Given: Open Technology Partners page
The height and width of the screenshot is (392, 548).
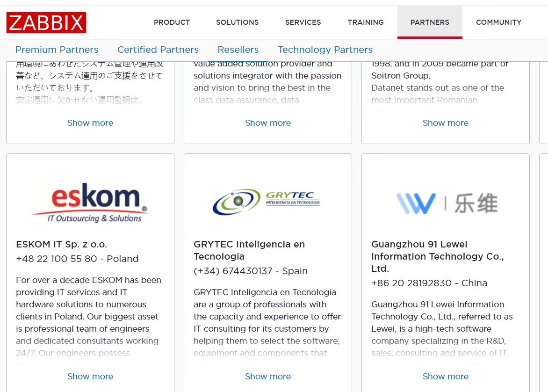Looking at the screenshot, I should click(325, 50).
